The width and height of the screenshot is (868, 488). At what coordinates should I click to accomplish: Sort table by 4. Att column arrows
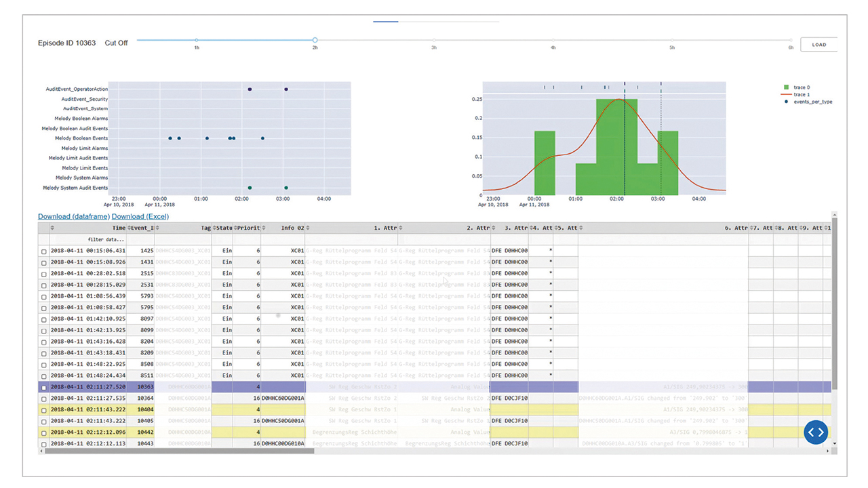coord(532,228)
